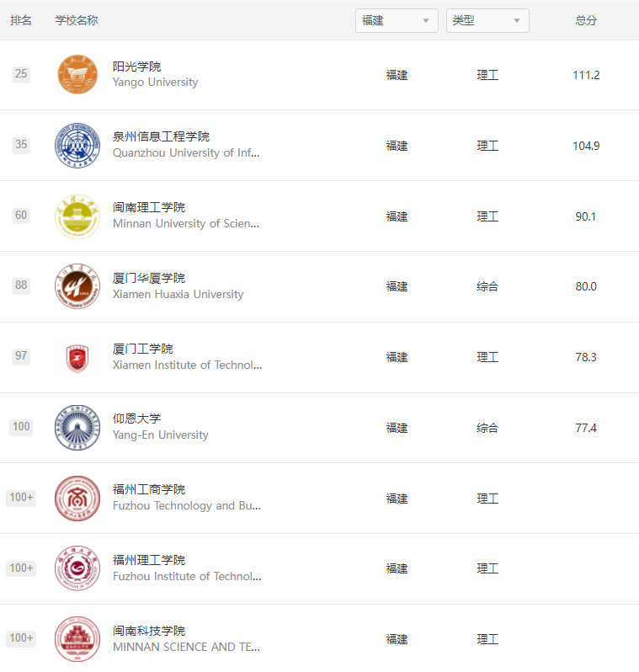Click the 仰恩大学 school name
Viewport: 639px width, 672px height.
136,419
